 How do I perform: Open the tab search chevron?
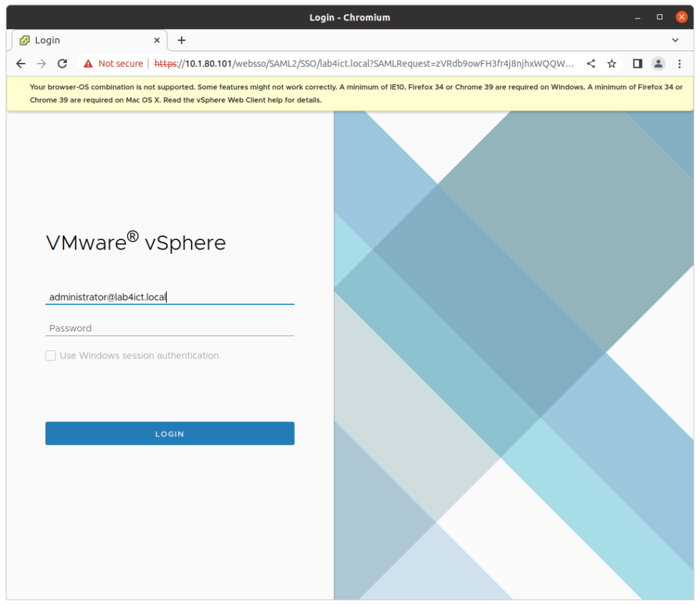[x=675, y=40]
